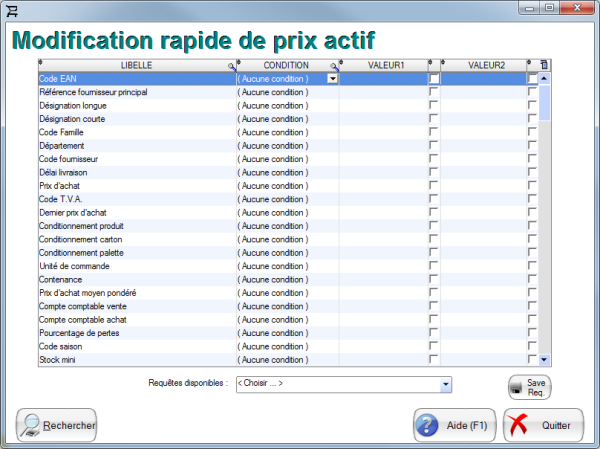This screenshot has height=449, width=600.
Task: Click the red X Quitter button
Action: (x=543, y=425)
